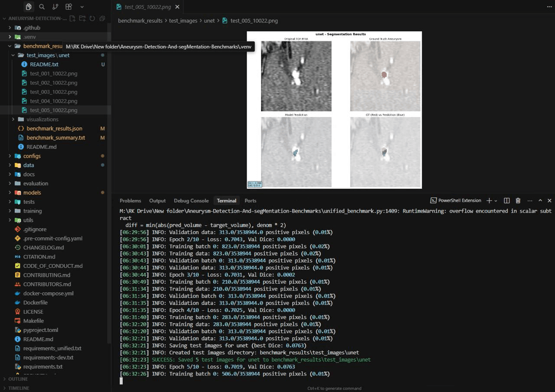Click benchmark_results in the breadcrumb
This screenshot has width=555, height=392.
[140, 20]
